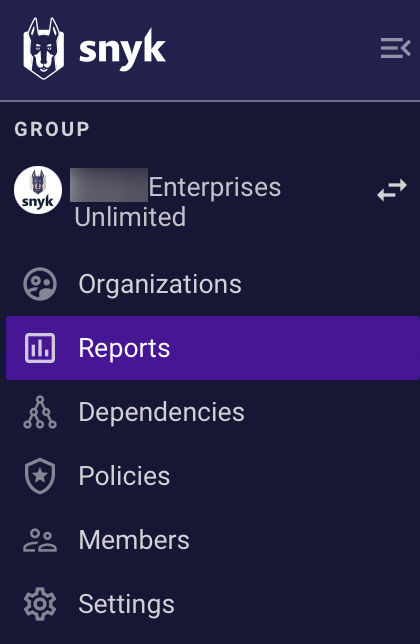This screenshot has height=644, width=420.
Task: Click the Members people icon
Action: [40, 540]
